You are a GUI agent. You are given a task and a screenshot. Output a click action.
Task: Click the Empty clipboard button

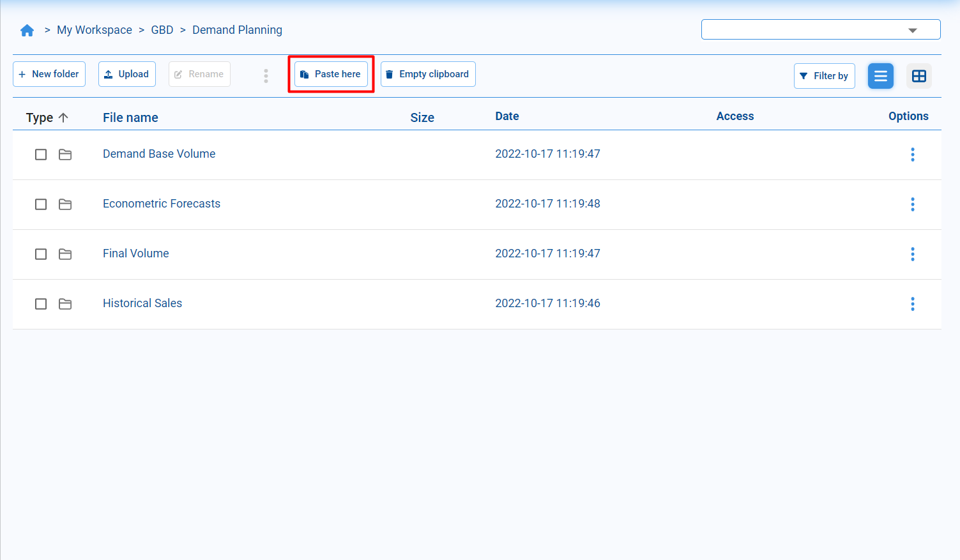pos(428,74)
